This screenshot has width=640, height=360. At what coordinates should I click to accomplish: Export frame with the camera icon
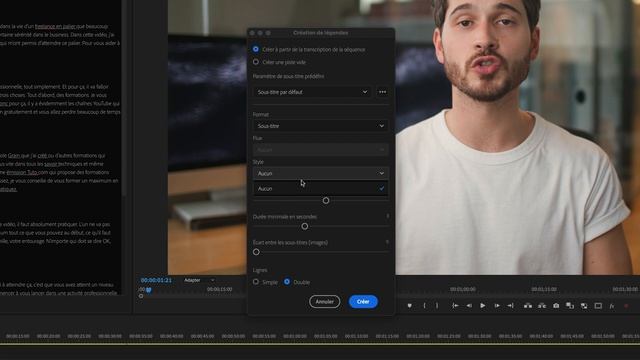(556, 306)
